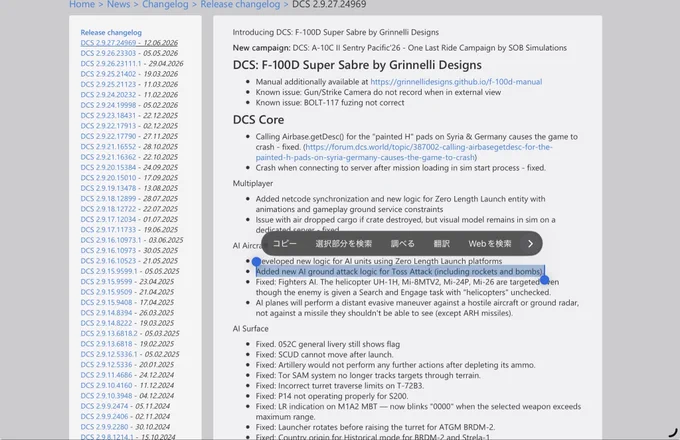Open the forum link about Airbase.getDesc crash

(403, 152)
